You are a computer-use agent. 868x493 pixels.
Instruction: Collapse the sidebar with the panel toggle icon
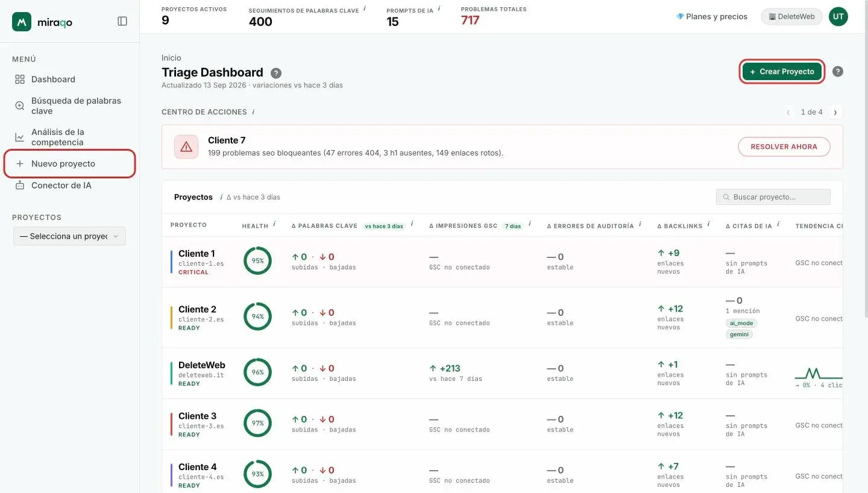click(x=122, y=21)
